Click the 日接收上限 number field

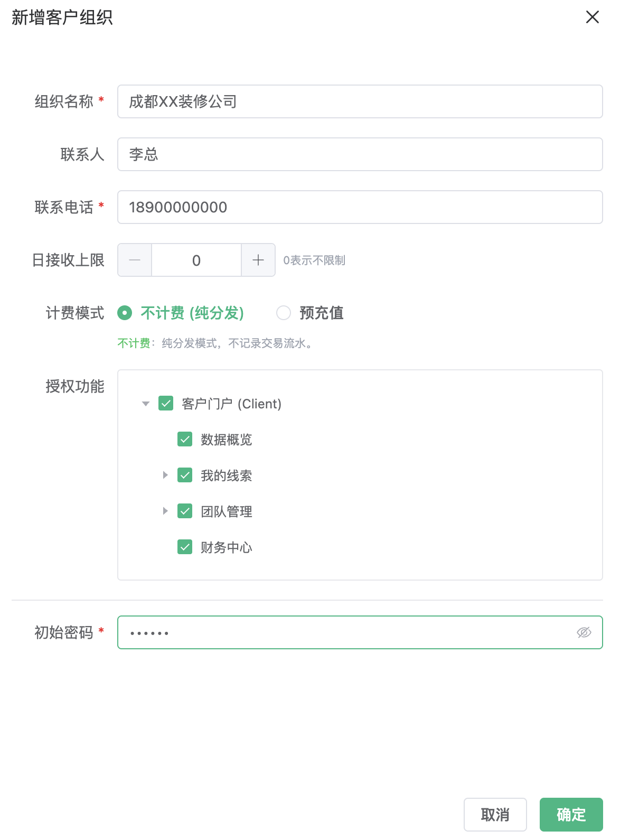click(x=196, y=260)
